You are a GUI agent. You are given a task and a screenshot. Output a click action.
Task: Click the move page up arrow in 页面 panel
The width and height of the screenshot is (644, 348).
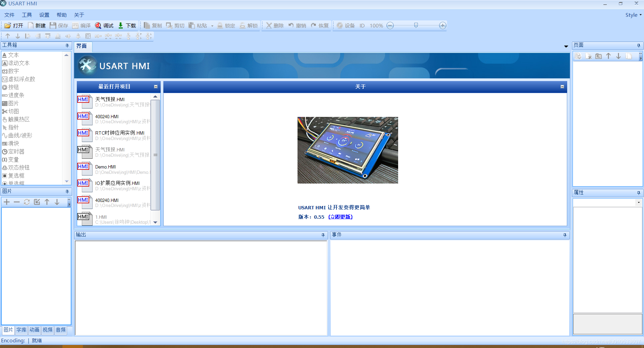tap(608, 56)
